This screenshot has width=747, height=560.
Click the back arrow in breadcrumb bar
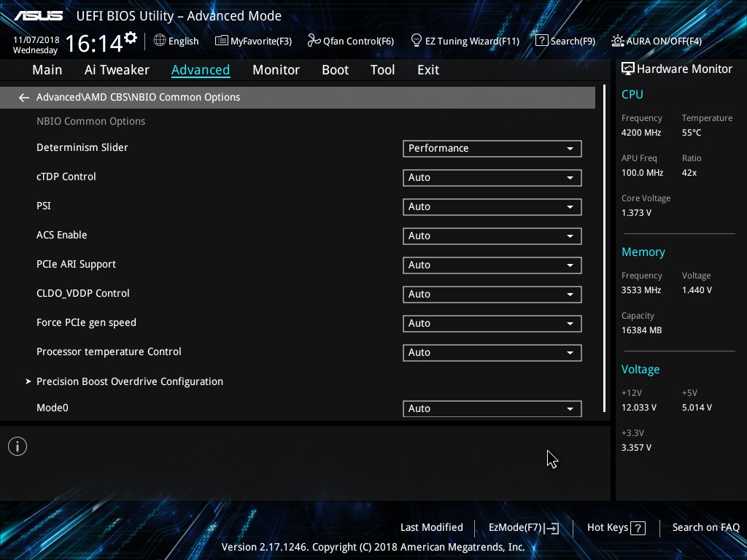click(24, 98)
